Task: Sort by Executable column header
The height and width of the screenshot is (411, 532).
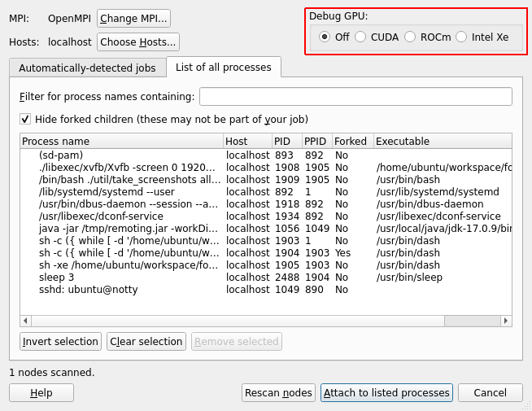Action: [443, 141]
